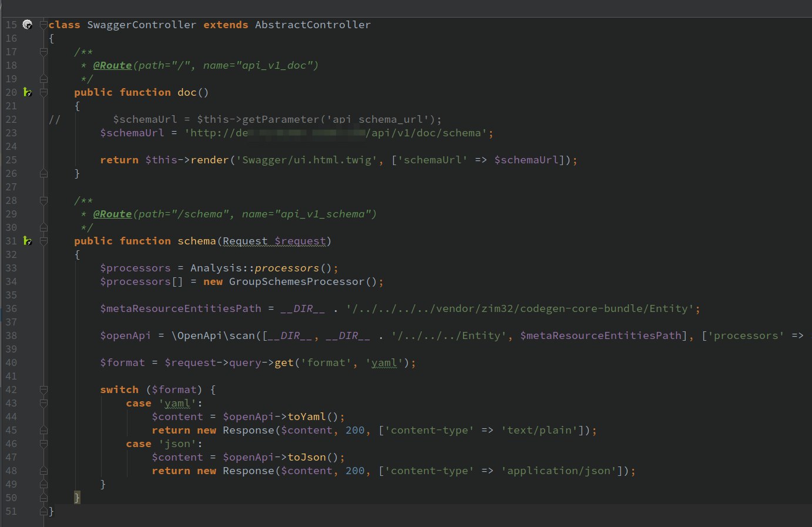This screenshot has height=527, width=812.
Task: Click the 'processors' array key on line 38
Action: 746,335
